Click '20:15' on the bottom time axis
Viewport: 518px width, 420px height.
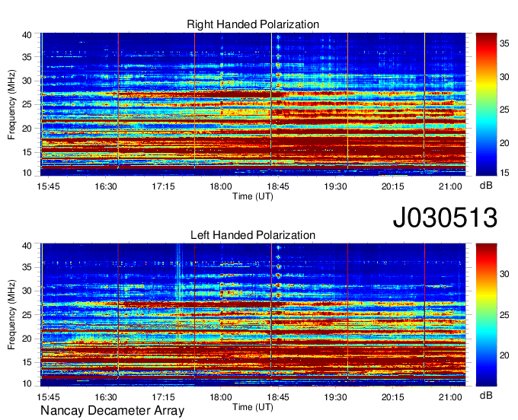click(x=393, y=397)
